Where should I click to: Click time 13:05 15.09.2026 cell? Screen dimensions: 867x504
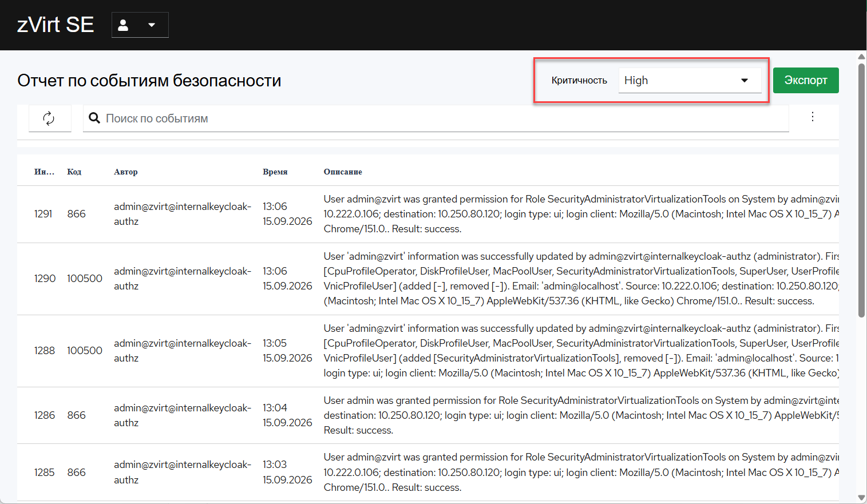click(x=287, y=351)
